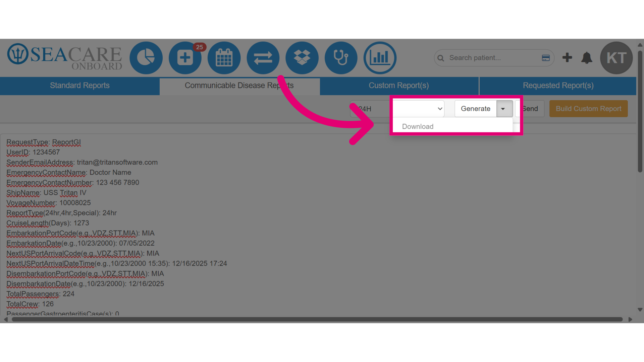The height and width of the screenshot is (362, 644).
Task: Open the calendar icon in top navigation
Action: [x=224, y=58]
